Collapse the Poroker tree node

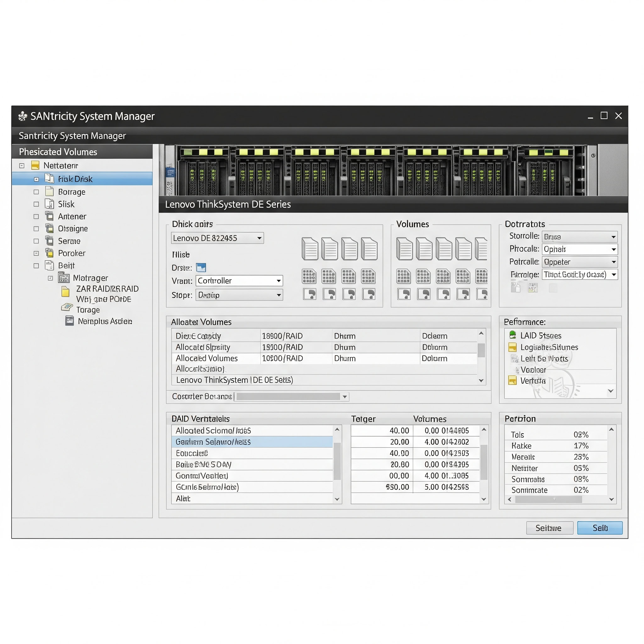click(x=36, y=253)
